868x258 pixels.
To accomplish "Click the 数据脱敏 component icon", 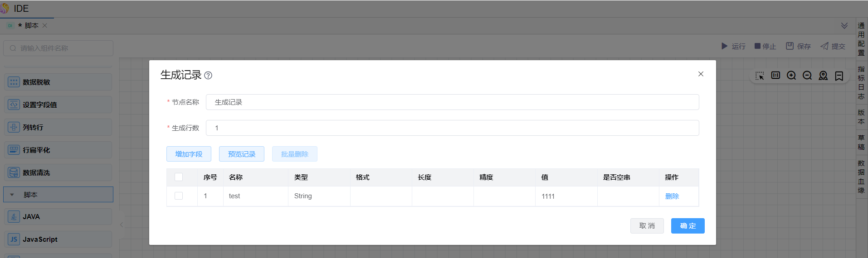I will tap(14, 82).
